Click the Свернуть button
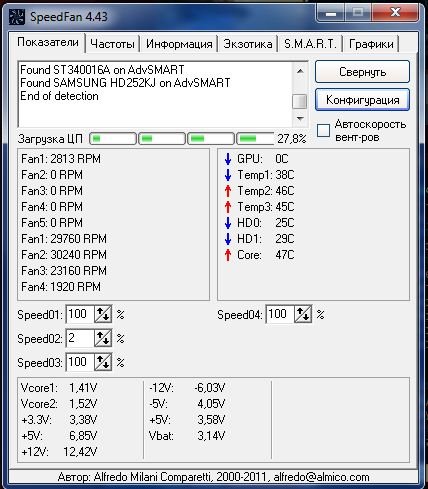The image size is (428, 489). tap(362, 72)
